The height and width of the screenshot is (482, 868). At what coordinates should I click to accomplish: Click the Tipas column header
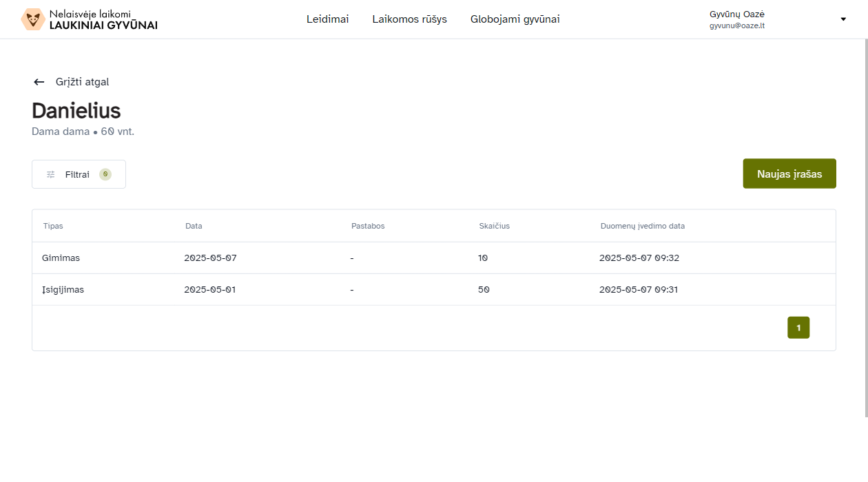53,226
